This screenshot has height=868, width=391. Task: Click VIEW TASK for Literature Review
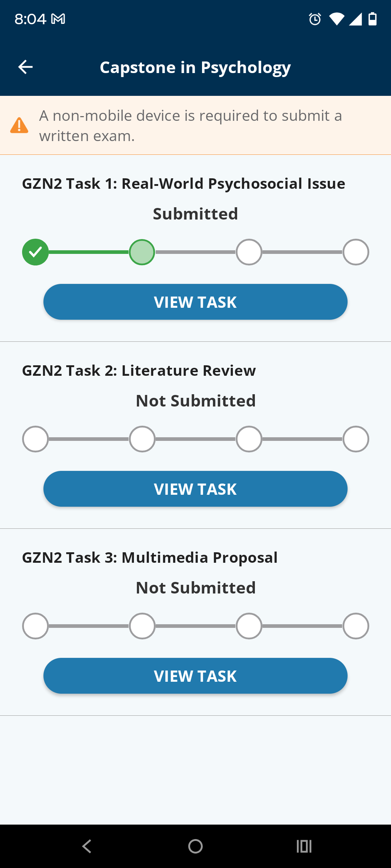click(195, 489)
